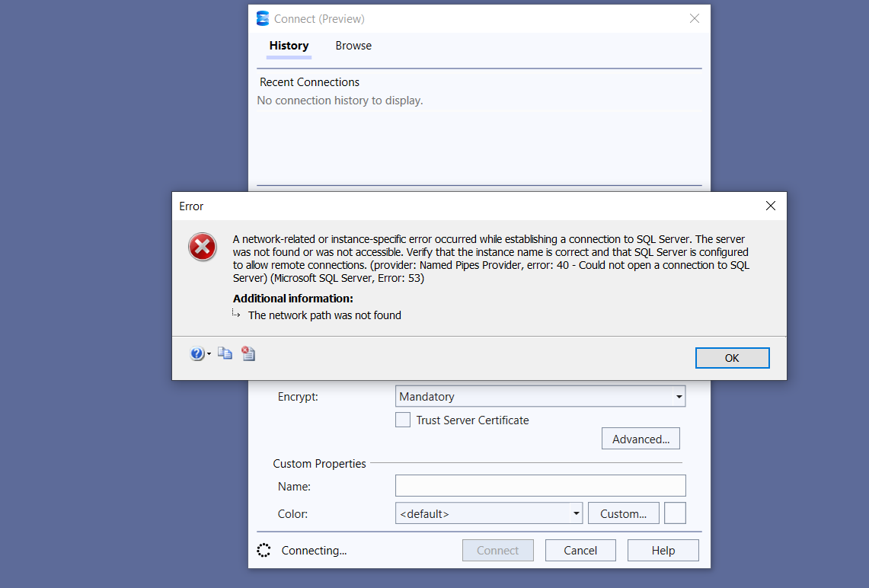
Task: Open Advanced connection settings
Action: 641,438
